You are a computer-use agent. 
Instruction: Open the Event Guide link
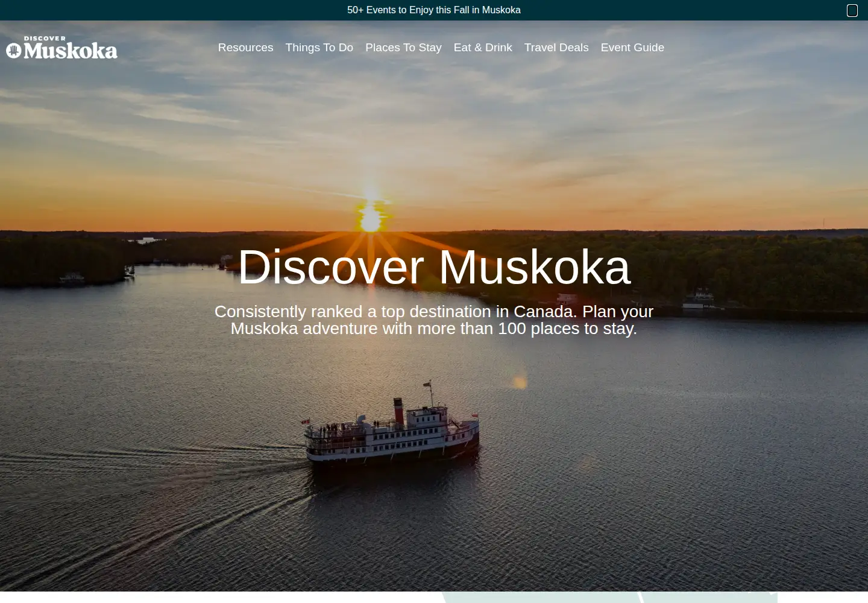pyautogui.click(x=632, y=48)
